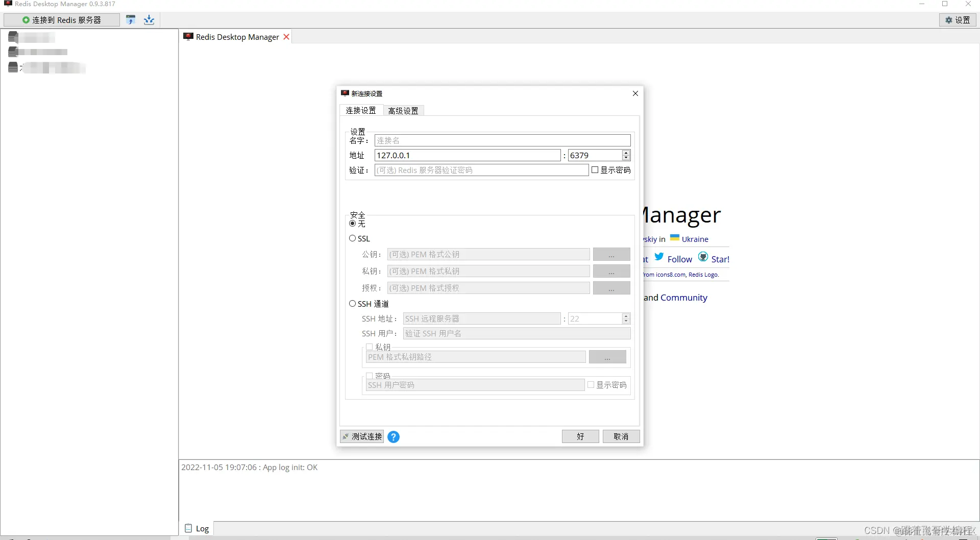
Task: Click the SSH remote server address field
Action: click(482, 318)
